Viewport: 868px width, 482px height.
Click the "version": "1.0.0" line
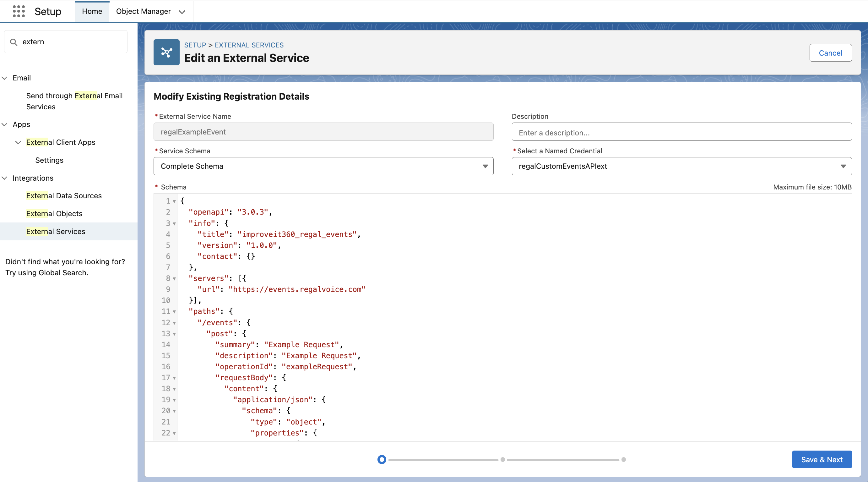click(239, 245)
